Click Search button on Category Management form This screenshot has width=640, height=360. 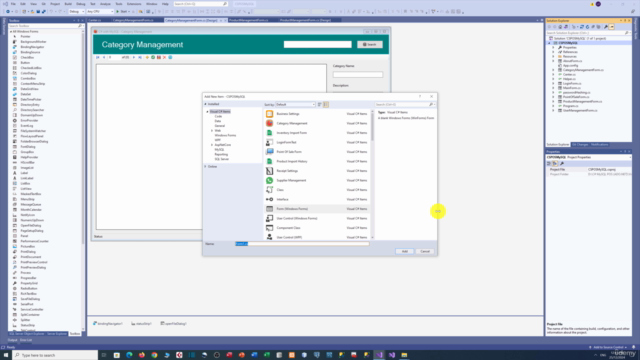(370, 44)
